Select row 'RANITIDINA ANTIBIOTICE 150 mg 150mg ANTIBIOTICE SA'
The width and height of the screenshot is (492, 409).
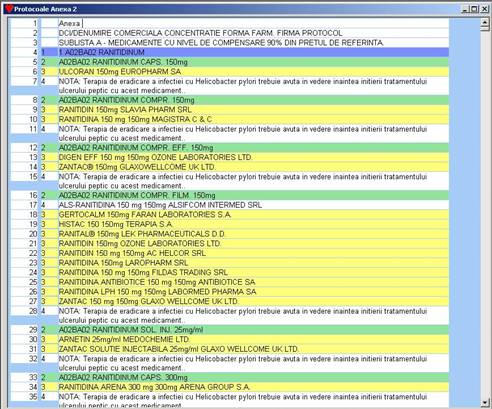[x=253, y=282]
